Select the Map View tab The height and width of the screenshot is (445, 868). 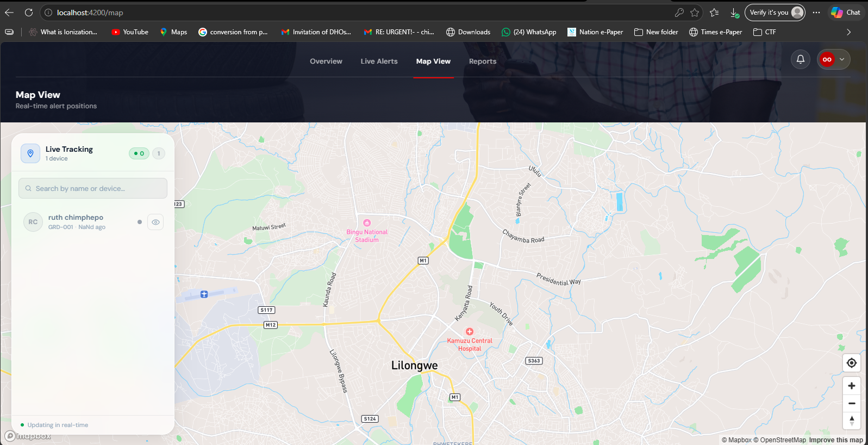(434, 61)
